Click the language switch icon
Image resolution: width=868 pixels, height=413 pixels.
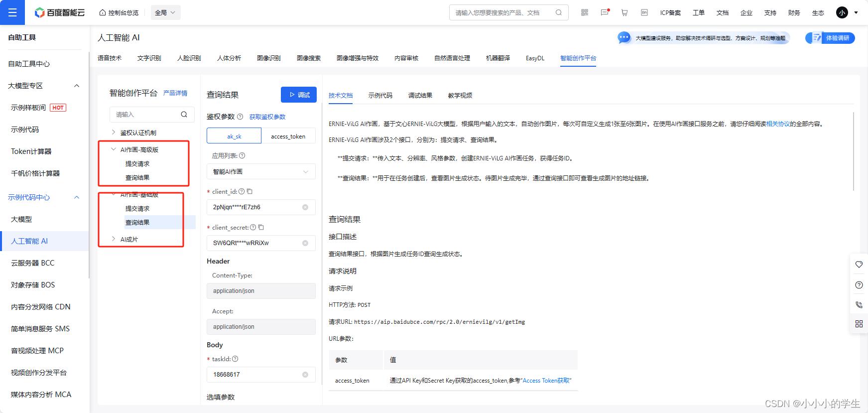[644, 12]
